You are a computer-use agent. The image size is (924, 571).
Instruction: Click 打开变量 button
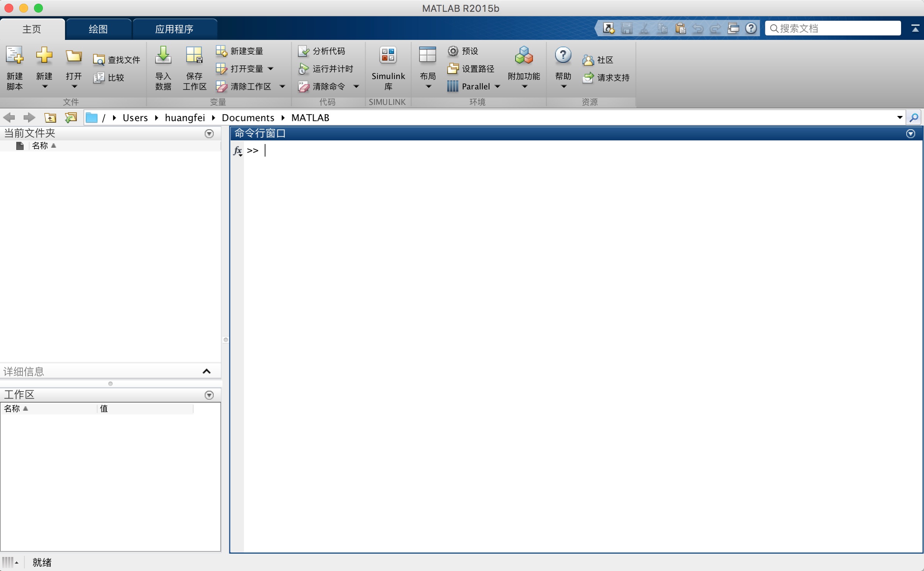pyautogui.click(x=239, y=68)
